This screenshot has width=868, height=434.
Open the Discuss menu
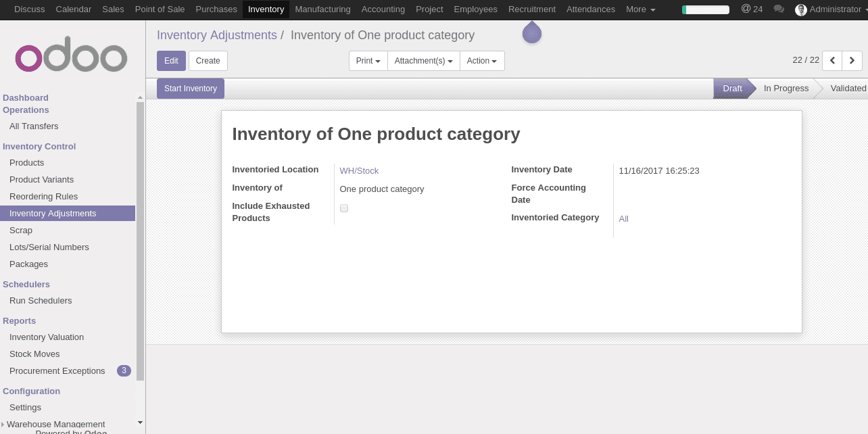coord(30,9)
